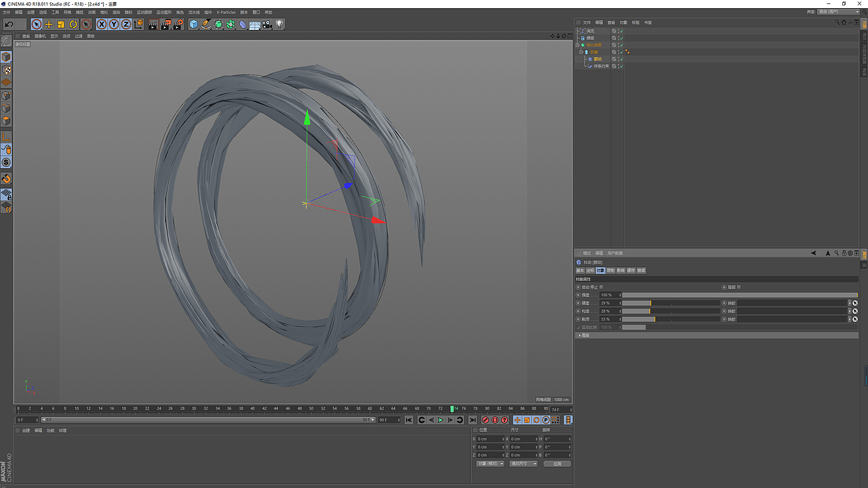Screen dimensions: 868x488
Task: Jump to the start of animation
Action: click(x=409, y=420)
